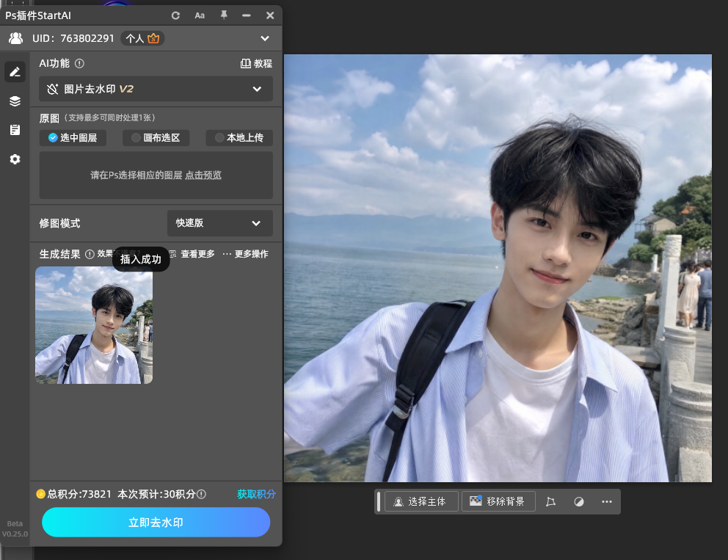
Task: Select the generated result thumbnail
Action: click(x=94, y=325)
